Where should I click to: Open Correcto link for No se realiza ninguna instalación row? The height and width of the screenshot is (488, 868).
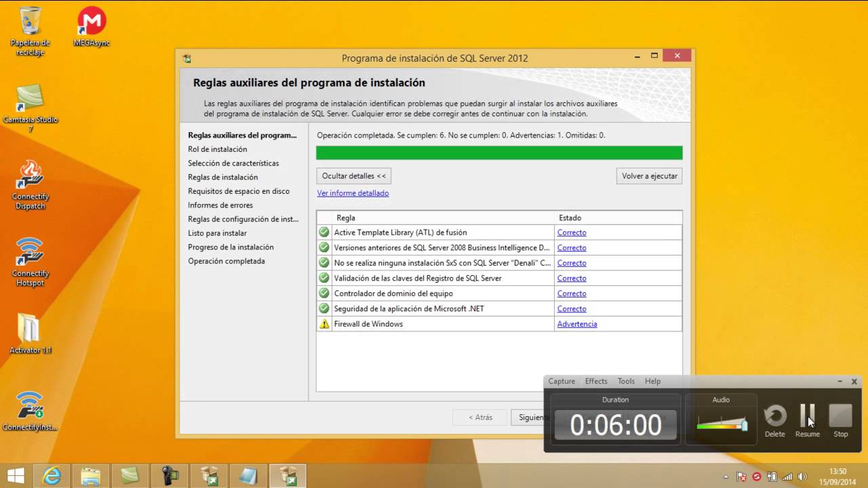pyautogui.click(x=572, y=263)
